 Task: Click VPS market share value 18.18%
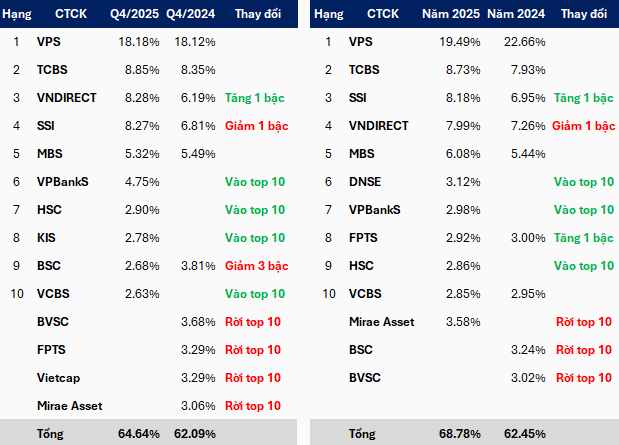click(137, 42)
